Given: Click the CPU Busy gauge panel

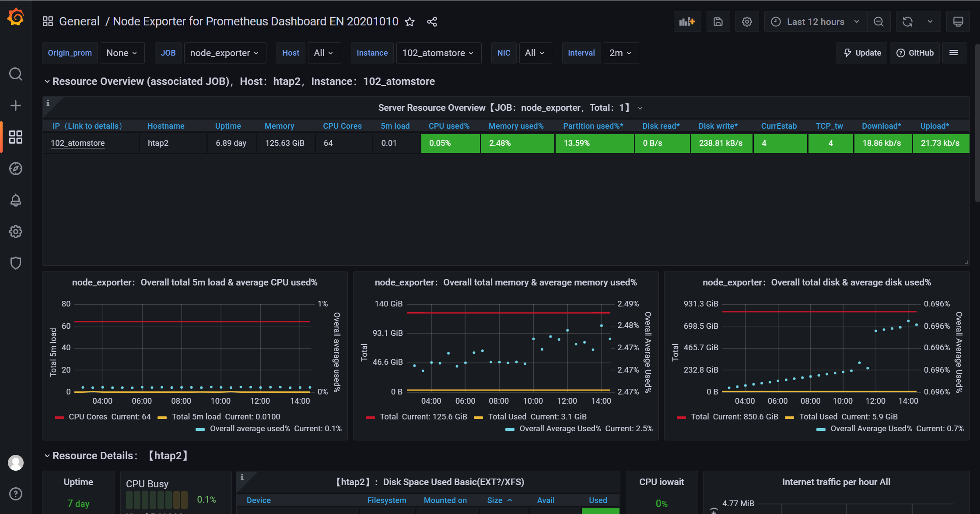Looking at the screenshot, I should pos(176,493).
